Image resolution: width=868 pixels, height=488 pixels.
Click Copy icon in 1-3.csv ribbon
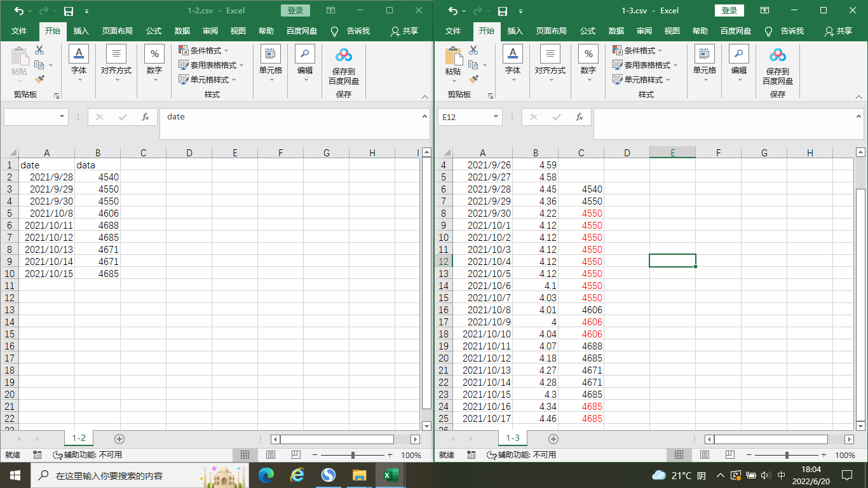(x=473, y=65)
